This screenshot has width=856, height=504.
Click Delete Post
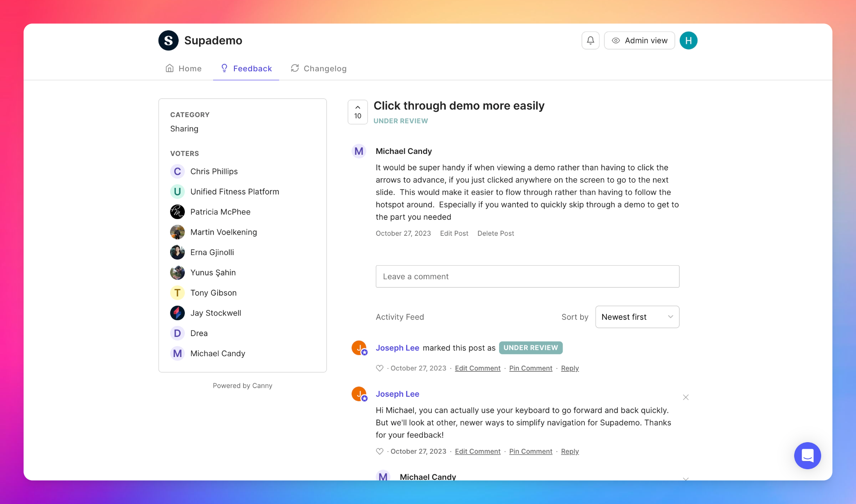pyautogui.click(x=495, y=233)
